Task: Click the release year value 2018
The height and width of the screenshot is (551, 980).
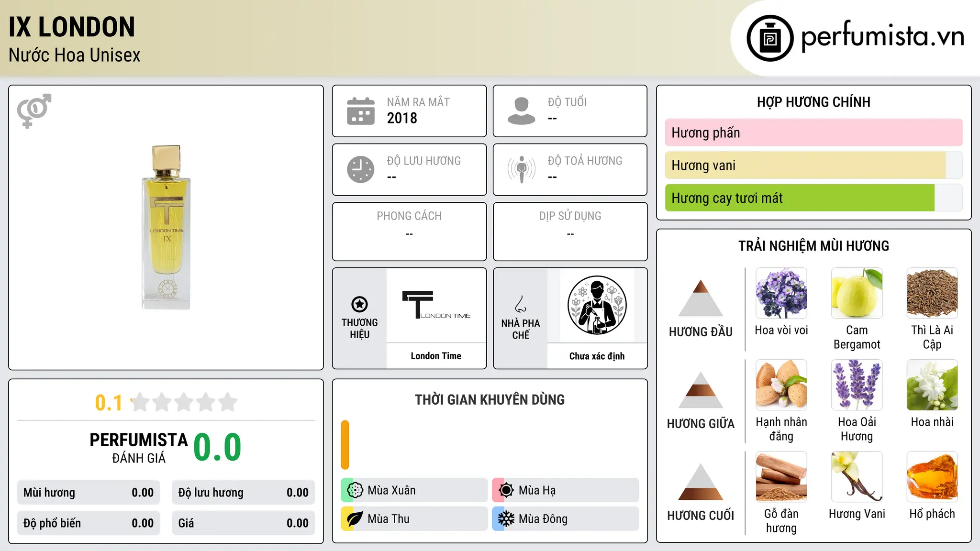Action: click(x=402, y=118)
